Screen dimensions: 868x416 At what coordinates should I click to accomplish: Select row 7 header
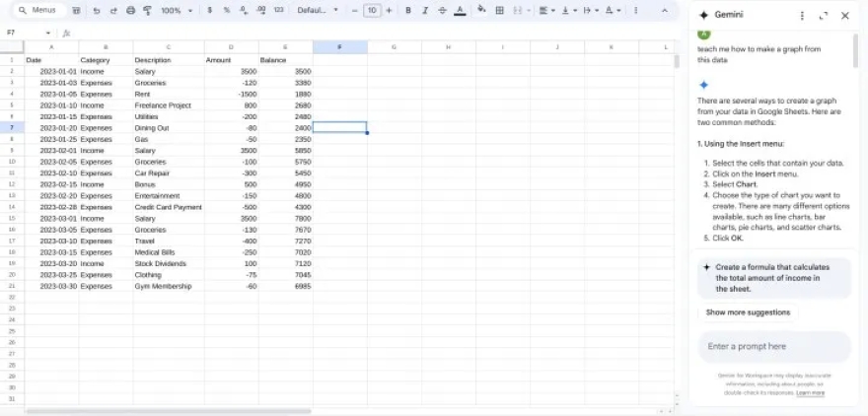pos(12,128)
